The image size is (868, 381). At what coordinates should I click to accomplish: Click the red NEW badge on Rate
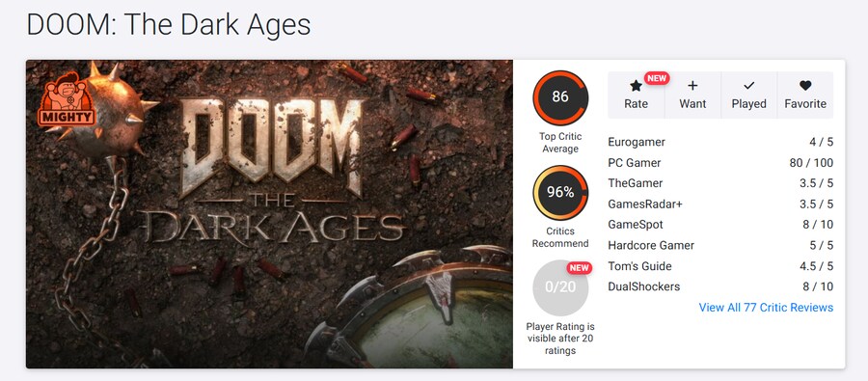657,78
